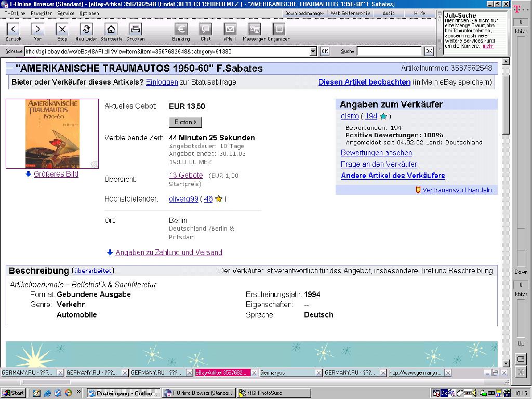Stop page loading with the Stop icon
This screenshot has width=532, height=399.
(62, 29)
